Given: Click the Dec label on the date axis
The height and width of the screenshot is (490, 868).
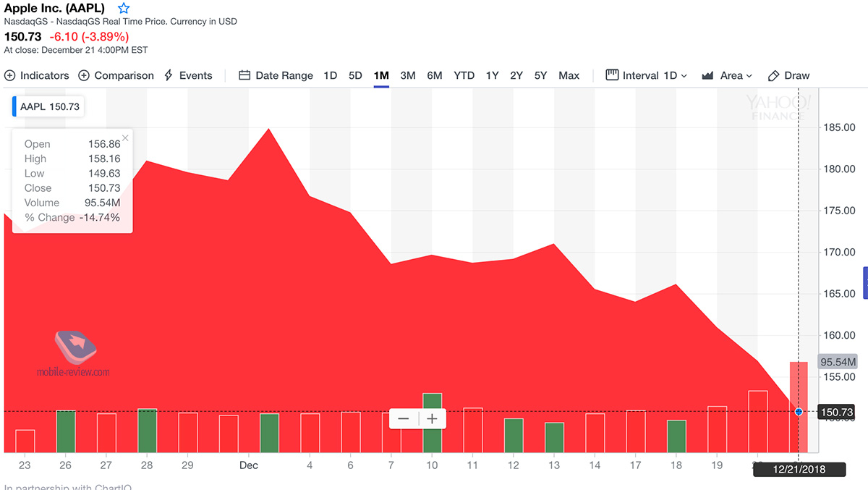Looking at the screenshot, I should 249,465.
